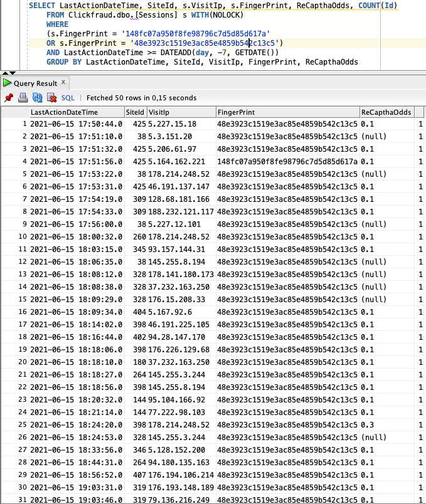Select the 95.104.166.92 VisitIp cell

181,400
